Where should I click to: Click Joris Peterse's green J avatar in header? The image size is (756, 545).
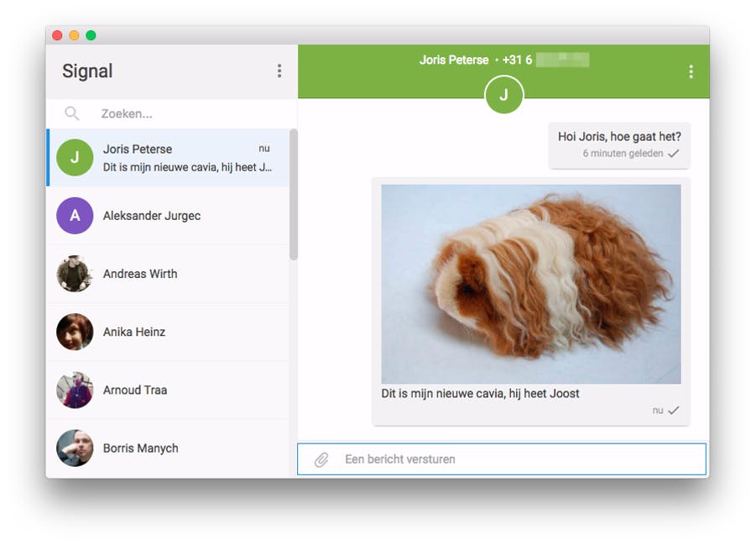(503, 95)
